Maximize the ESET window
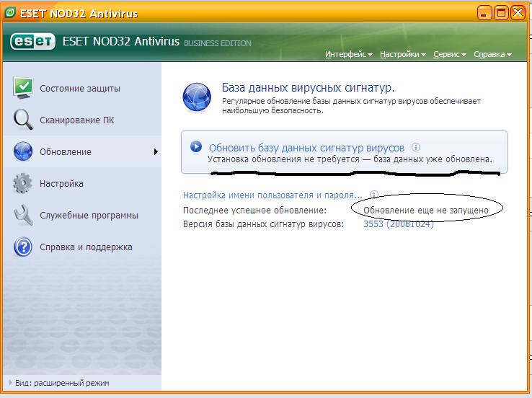Viewport: 532px width, 398px height. coord(501,13)
